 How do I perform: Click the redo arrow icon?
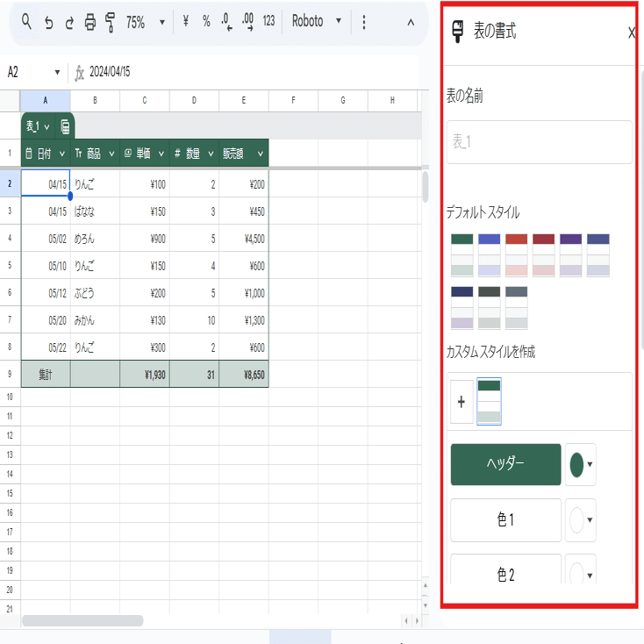pyautogui.click(x=69, y=23)
